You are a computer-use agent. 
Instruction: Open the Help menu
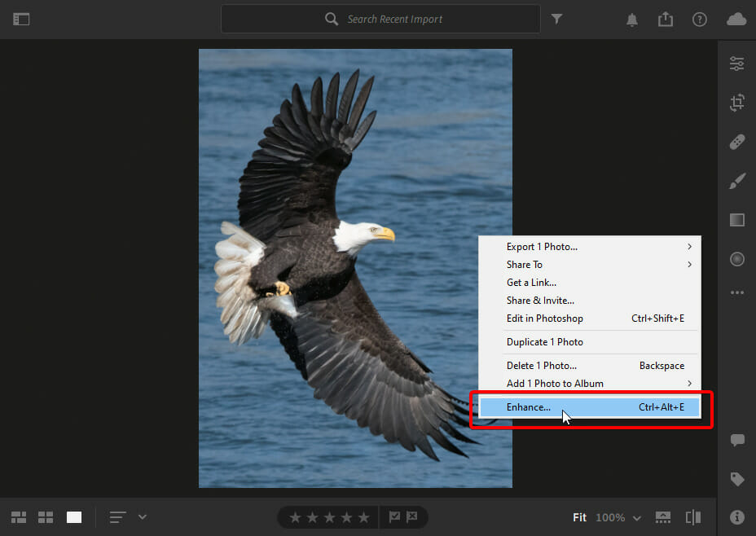(699, 19)
